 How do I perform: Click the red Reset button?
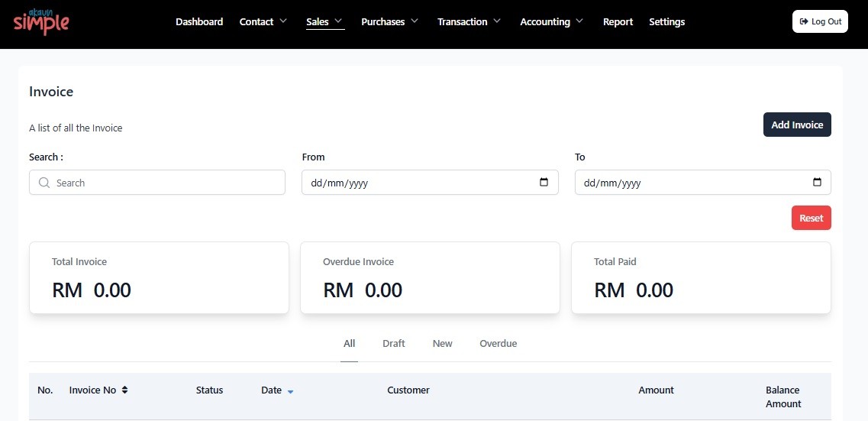811,218
